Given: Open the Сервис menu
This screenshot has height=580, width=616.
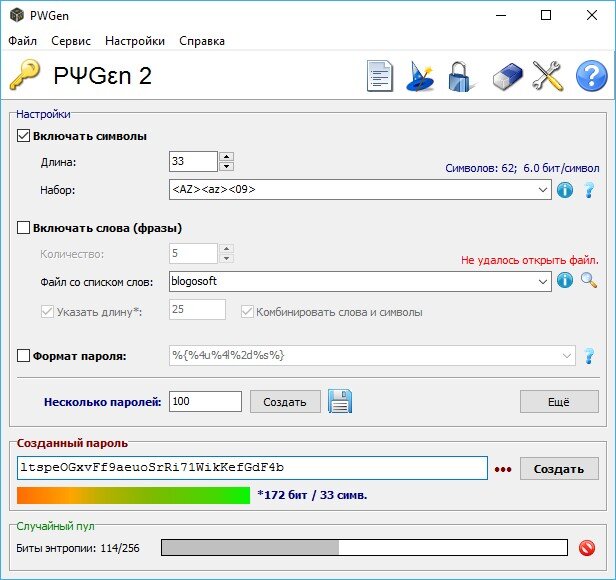Looking at the screenshot, I should (x=71, y=41).
